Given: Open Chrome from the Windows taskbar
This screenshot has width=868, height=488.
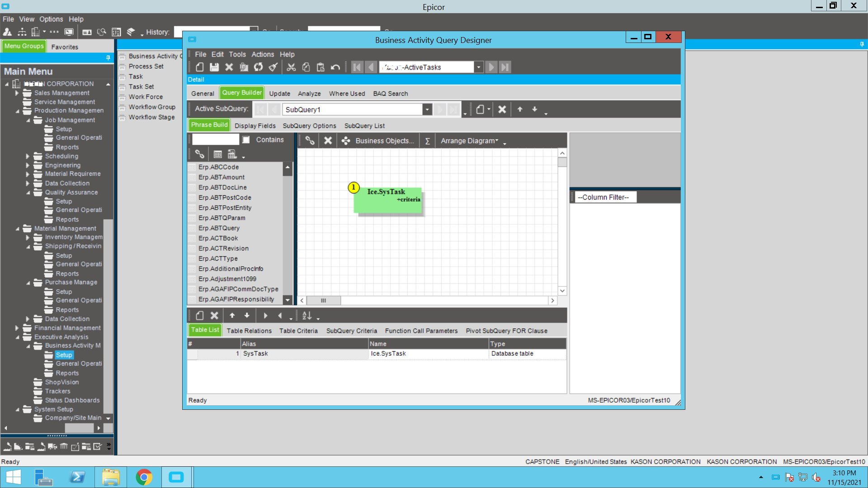Looking at the screenshot, I should click(144, 477).
